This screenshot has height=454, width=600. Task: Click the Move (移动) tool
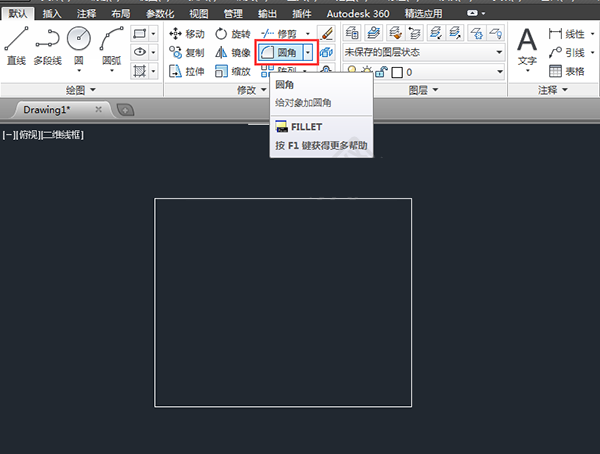[x=187, y=34]
